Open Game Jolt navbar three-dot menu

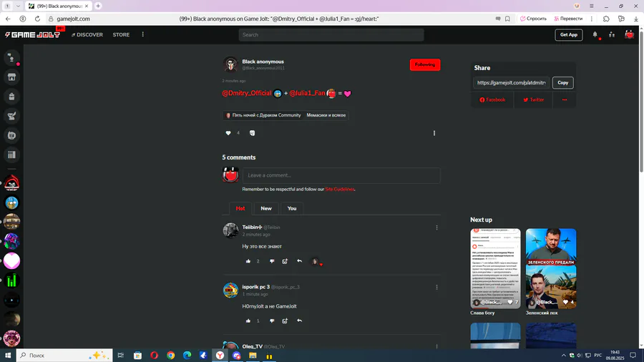tap(142, 34)
